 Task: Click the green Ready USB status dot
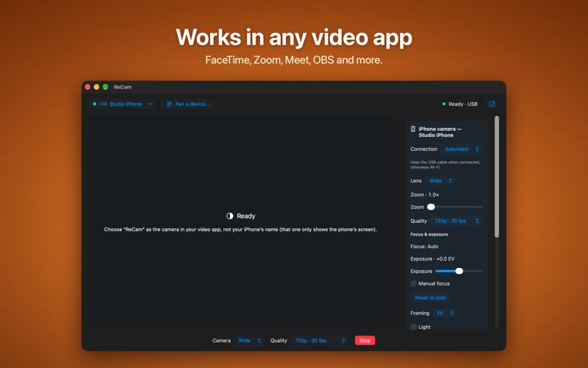coord(444,104)
